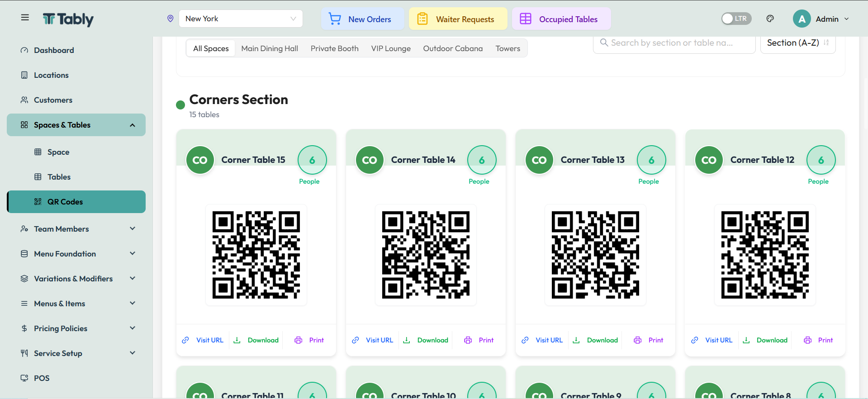Open the Section (A-Z) sort dropdown
Image resolution: width=868 pixels, height=399 pixels.
798,43
